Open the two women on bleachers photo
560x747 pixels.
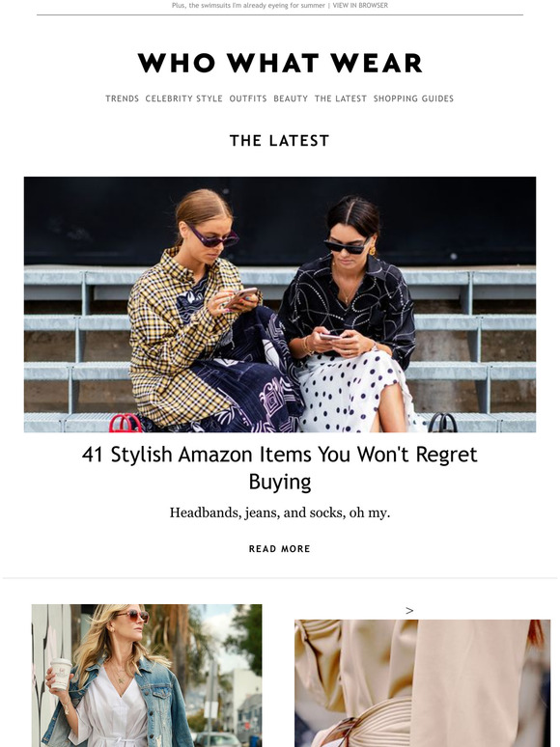(x=280, y=304)
